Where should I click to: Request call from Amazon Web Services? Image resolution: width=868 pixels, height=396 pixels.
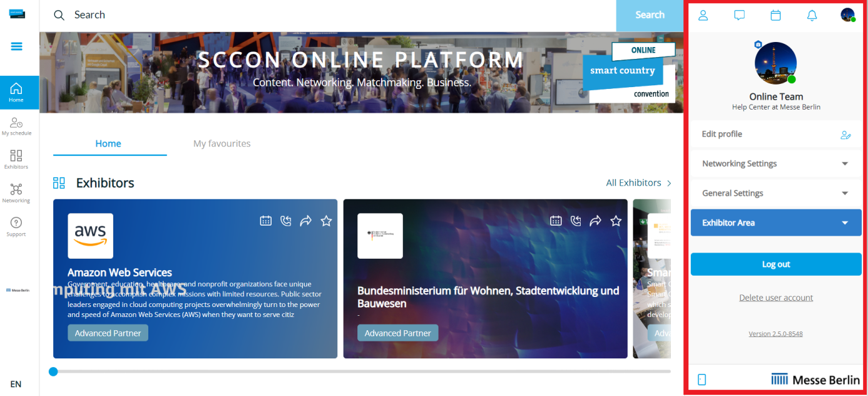coord(286,221)
